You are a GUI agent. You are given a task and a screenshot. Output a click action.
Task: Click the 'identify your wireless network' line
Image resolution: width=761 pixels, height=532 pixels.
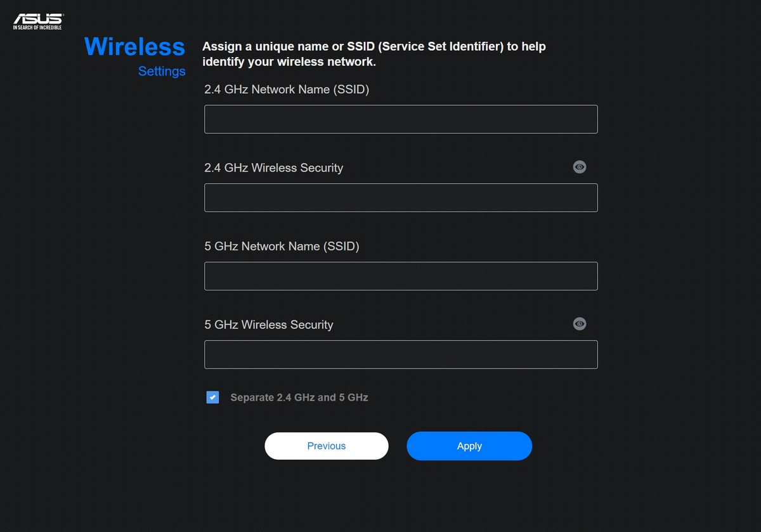point(289,62)
